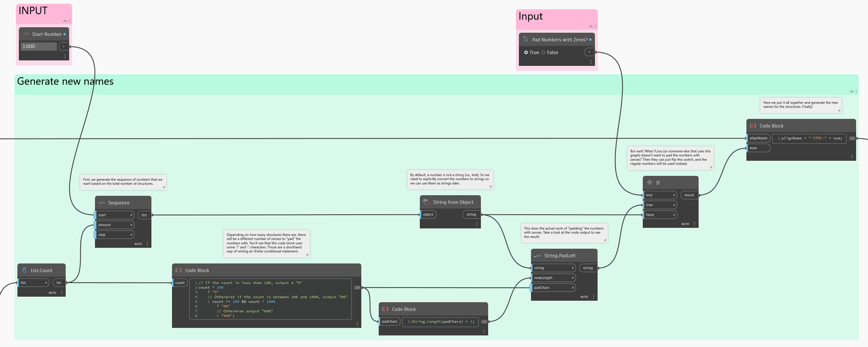This screenshot has height=347, width=868.
Task: Click the If node icon
Action: click(x=649, y=182)
